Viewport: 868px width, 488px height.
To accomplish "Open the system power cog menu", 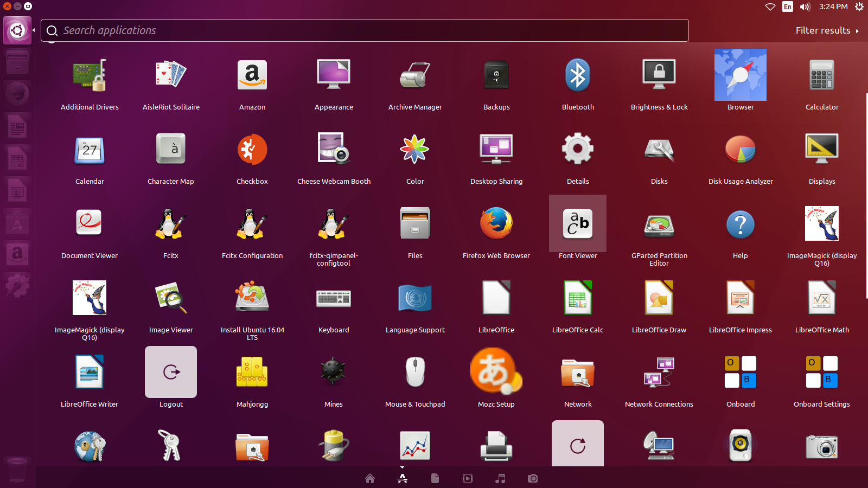I will pos(859,7).
